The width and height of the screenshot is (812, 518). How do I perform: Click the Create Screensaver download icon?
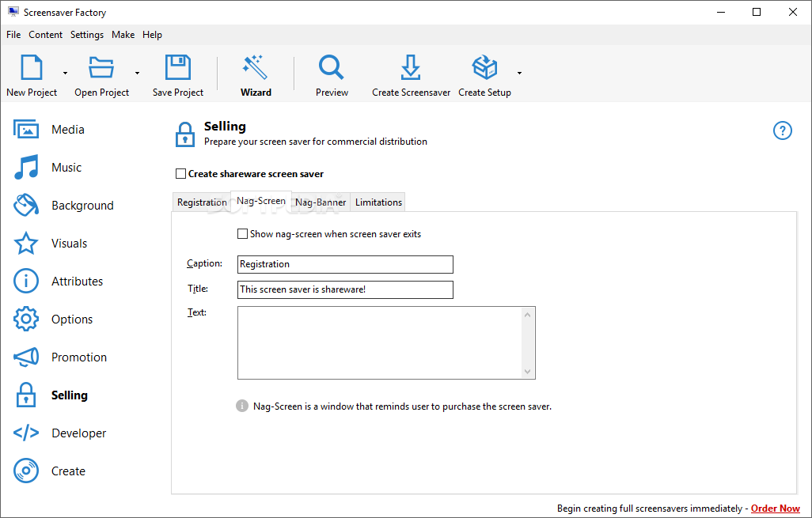pos(411,67)
